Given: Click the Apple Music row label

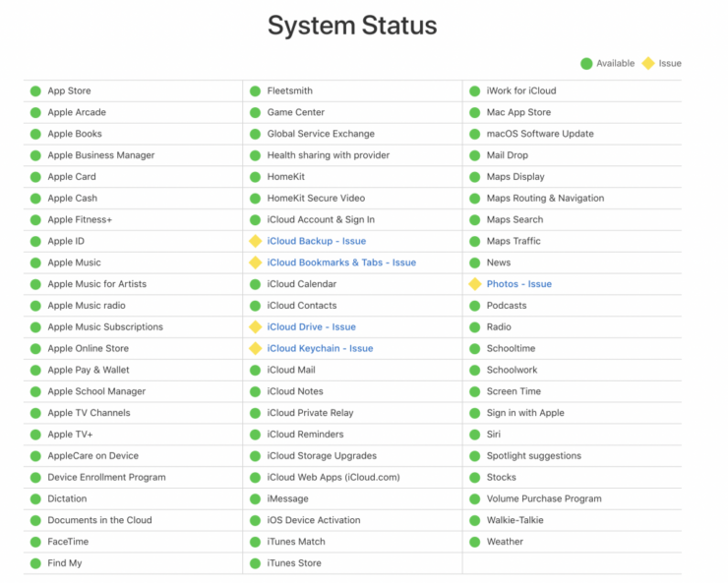Looking at the screenshot, I should (74, 262).
